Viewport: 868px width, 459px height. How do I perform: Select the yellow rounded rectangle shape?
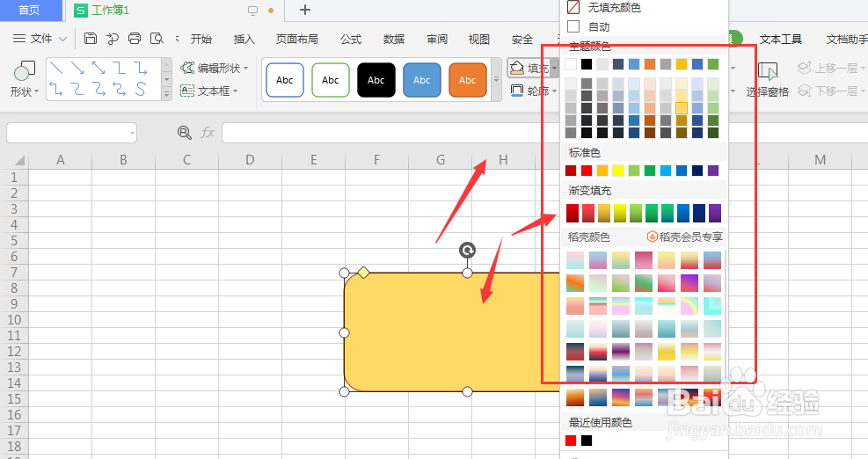452,332
